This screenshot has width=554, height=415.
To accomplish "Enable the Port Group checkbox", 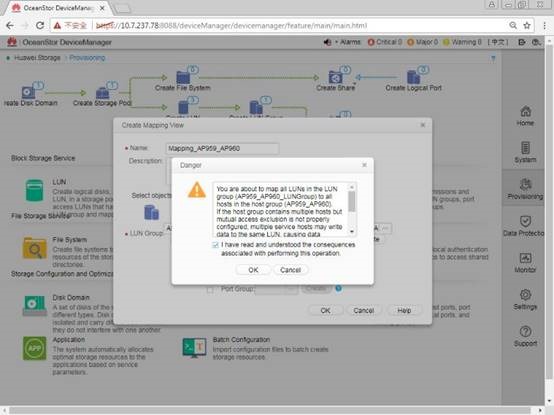I will pyautogui.click(x=210, y=290).
